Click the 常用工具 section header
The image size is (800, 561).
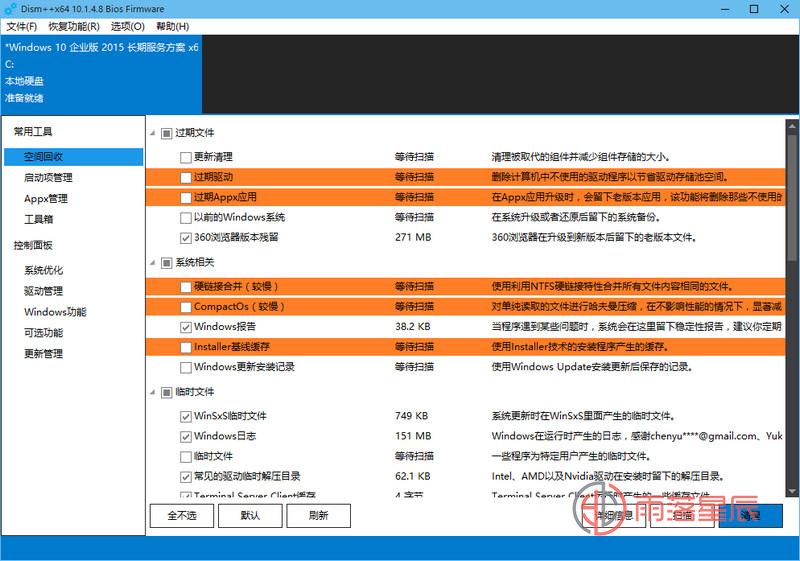[x=33, y=132]
